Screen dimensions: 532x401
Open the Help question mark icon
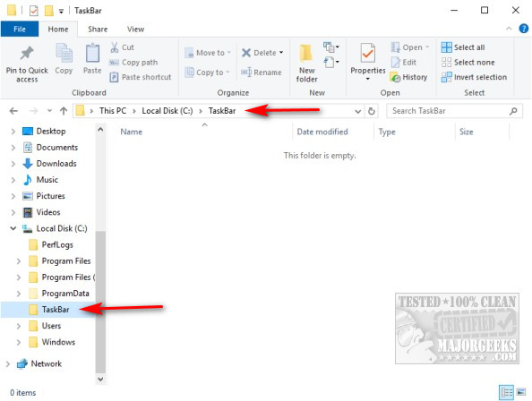[524, 29]
